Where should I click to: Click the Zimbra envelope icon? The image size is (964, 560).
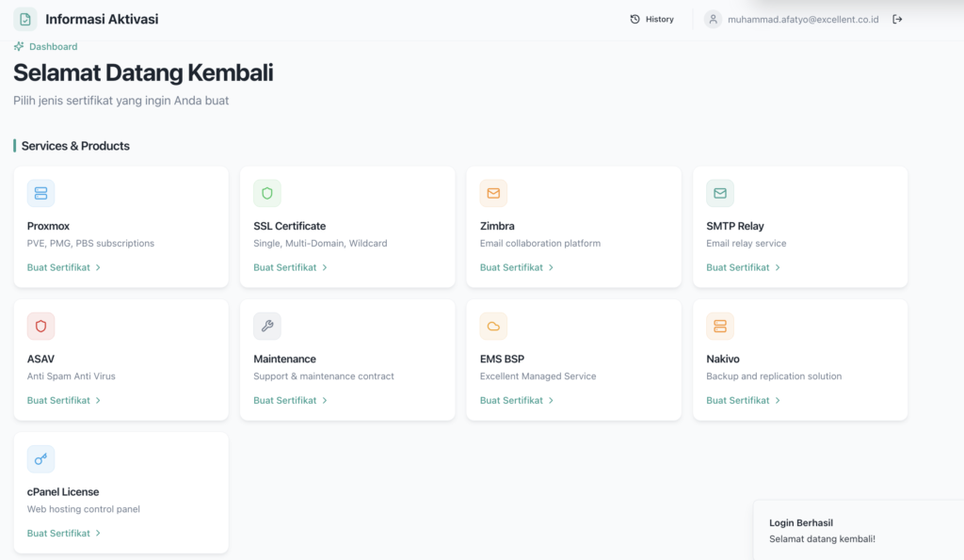(493, 193)
